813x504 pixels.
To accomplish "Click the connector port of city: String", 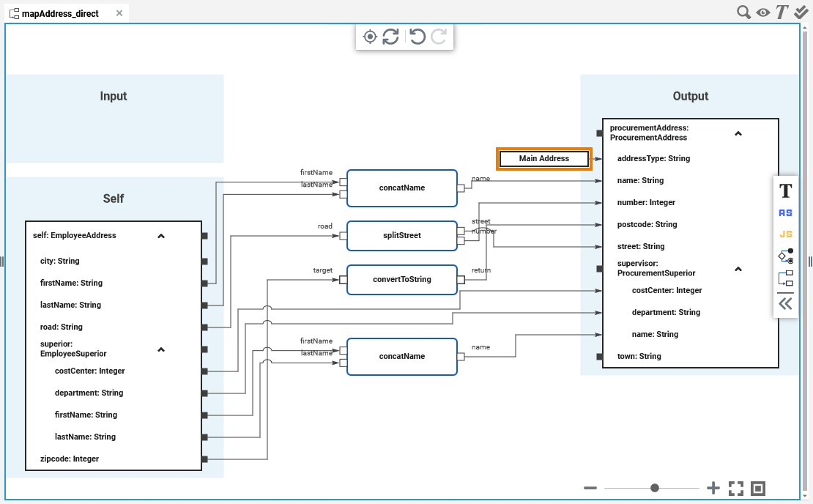I will click(205, 262).
